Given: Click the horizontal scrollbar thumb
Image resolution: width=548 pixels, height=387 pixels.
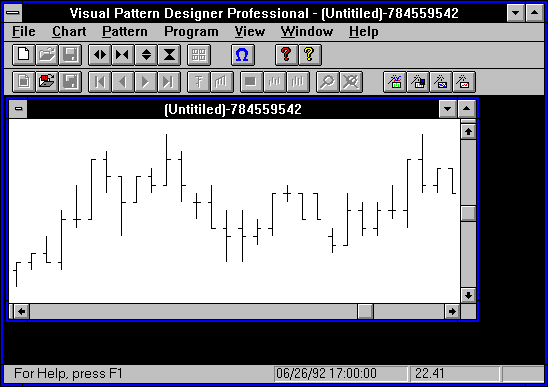Looking at the screenshot, I should click(365, 311).
